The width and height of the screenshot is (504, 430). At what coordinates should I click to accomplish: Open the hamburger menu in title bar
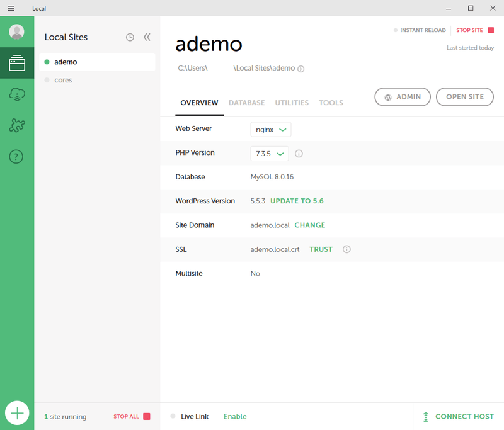[x=11, y=8]
